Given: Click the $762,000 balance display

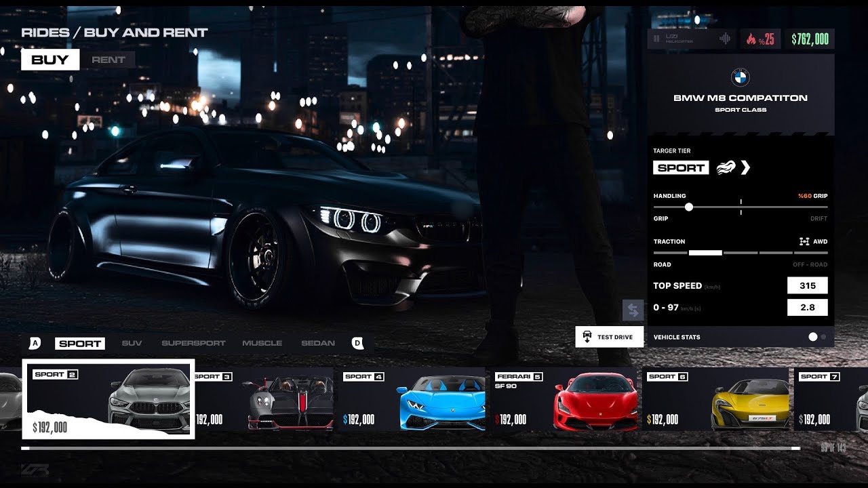Looking at the screenshot, I should (x=810, y=39).
